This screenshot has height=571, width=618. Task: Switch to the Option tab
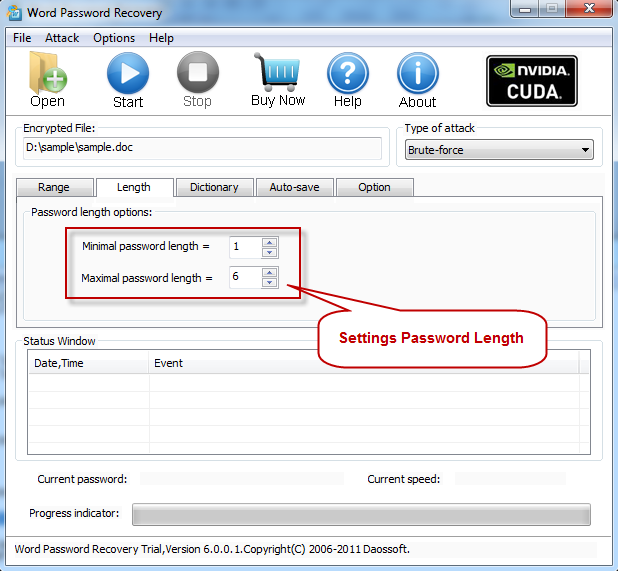click(374, 187)
